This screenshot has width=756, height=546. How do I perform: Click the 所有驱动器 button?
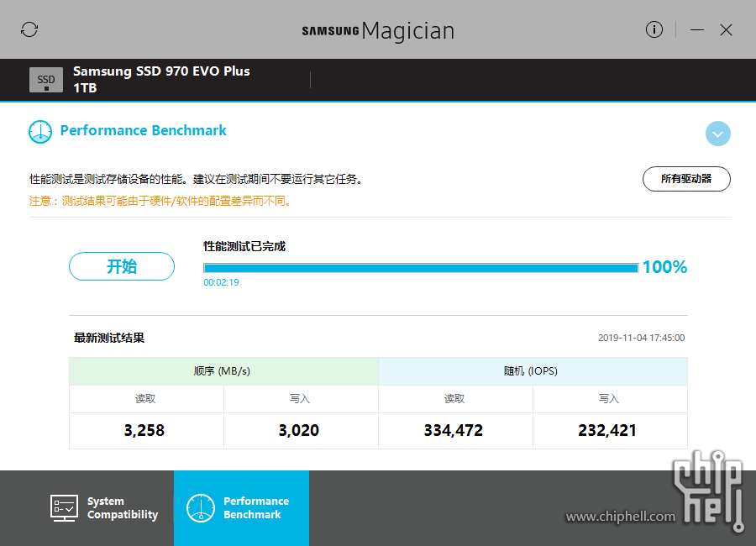[686, 179]
